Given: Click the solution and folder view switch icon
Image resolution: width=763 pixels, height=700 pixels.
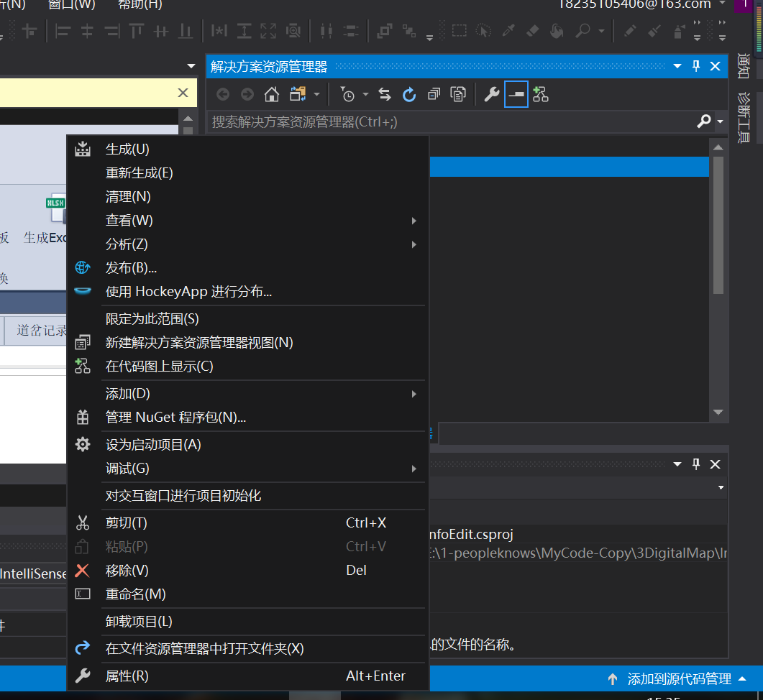Looking at the screenshot, I should (x=298, y=94).
